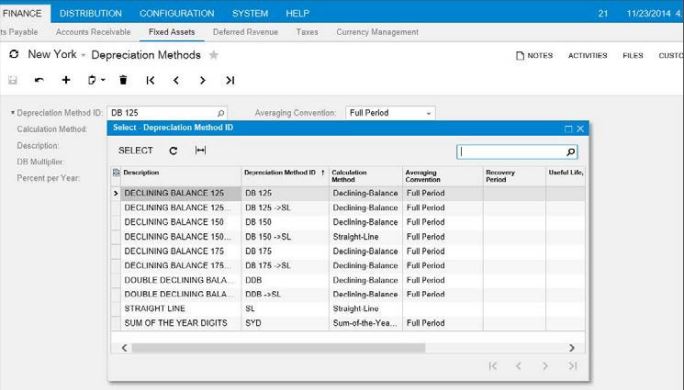Select the DB 125 ->SL row

[x=348, y=208]
